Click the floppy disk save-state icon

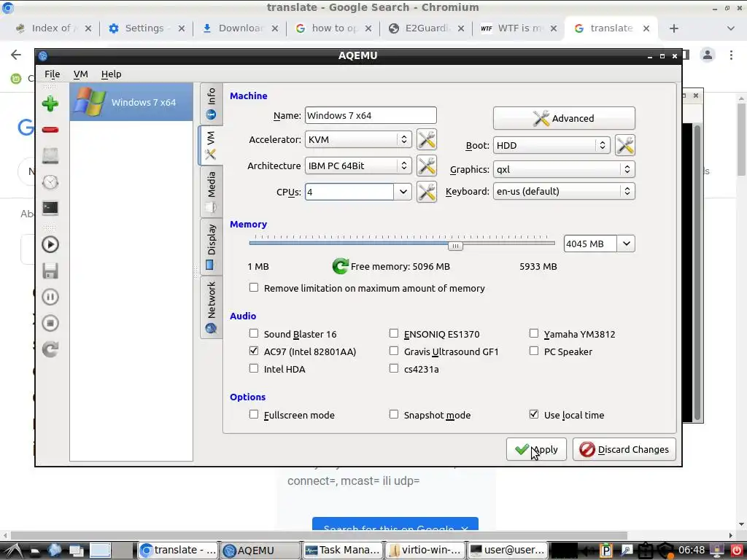pyautogui.click(x=50, y=271)
